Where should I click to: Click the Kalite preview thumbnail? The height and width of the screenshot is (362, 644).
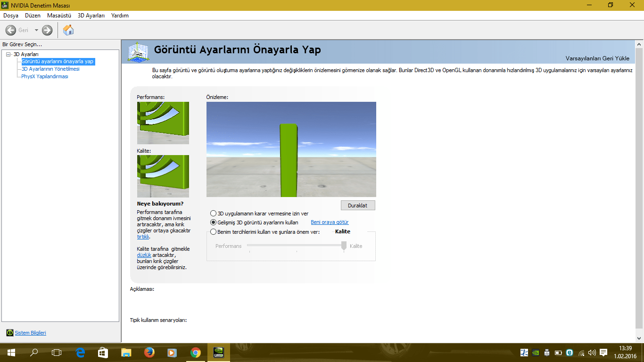[x=163, y=176]
